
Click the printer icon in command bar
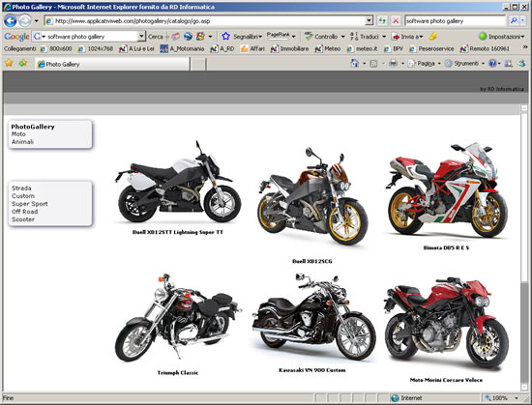tap(394, 64)
